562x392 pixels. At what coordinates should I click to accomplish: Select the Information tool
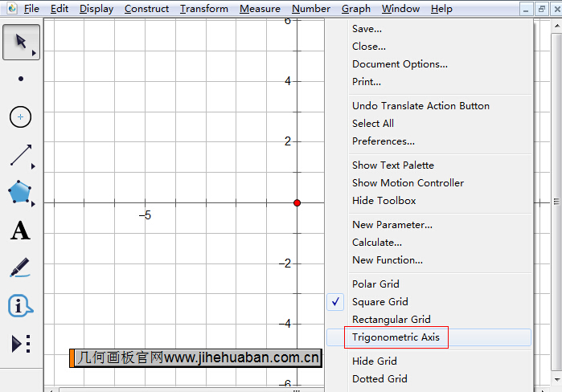[20, 306]
